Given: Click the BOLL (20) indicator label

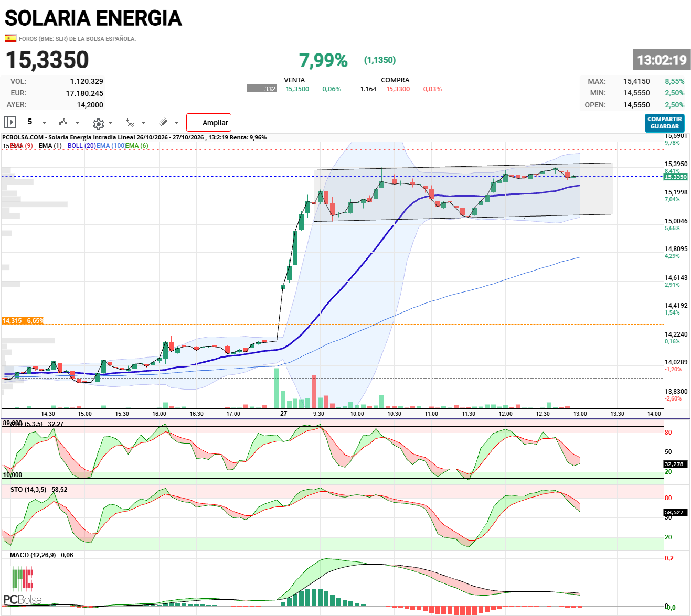Looking at the screenshot, I should coord(82,146).
